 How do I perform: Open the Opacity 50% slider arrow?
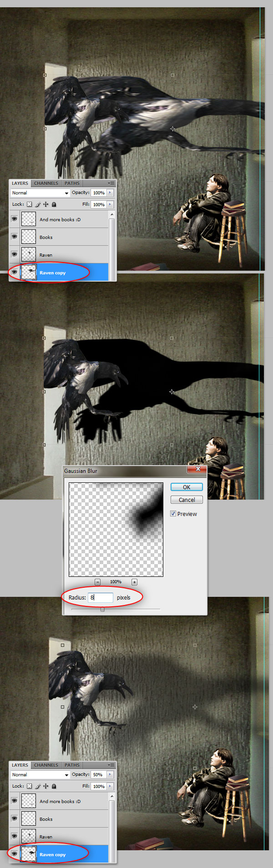coord(110,775)
